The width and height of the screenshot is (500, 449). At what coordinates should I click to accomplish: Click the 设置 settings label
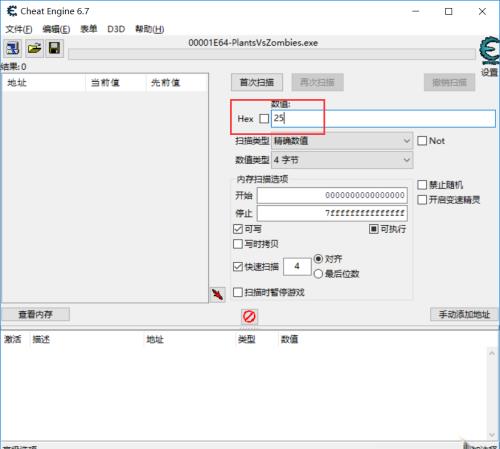[x=489, y=72]
